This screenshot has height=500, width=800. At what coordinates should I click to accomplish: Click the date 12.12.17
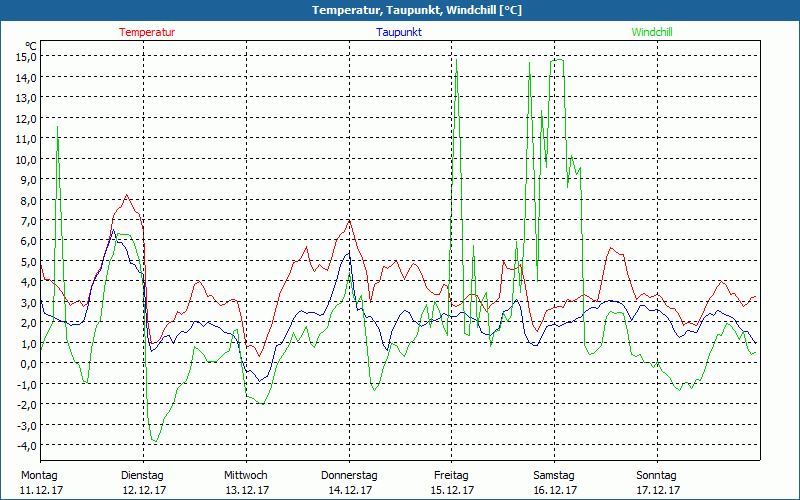(144, 490)
